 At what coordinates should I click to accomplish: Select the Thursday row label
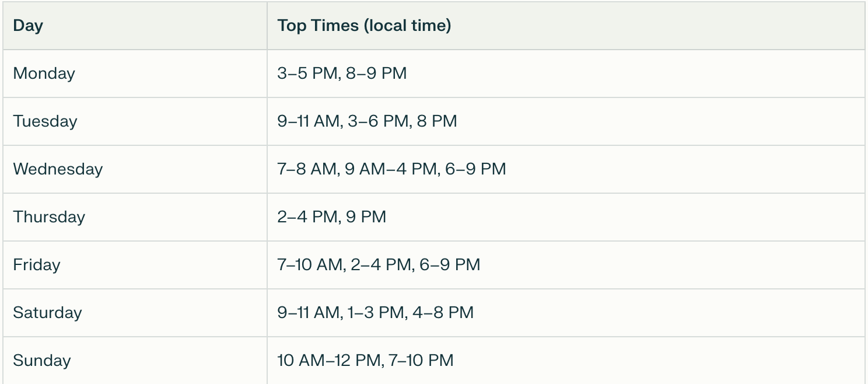click(x=49, y=217)
